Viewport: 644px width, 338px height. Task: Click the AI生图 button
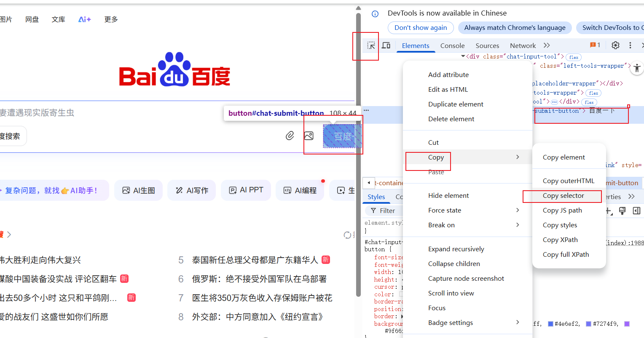pyautogui.click(x=139, y=190)
